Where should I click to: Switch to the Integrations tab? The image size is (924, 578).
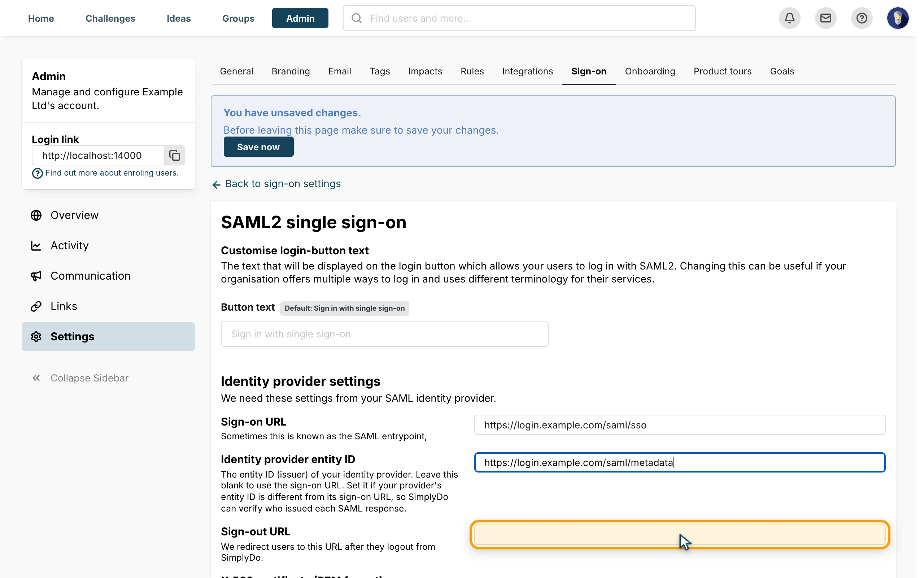[527, 72]
